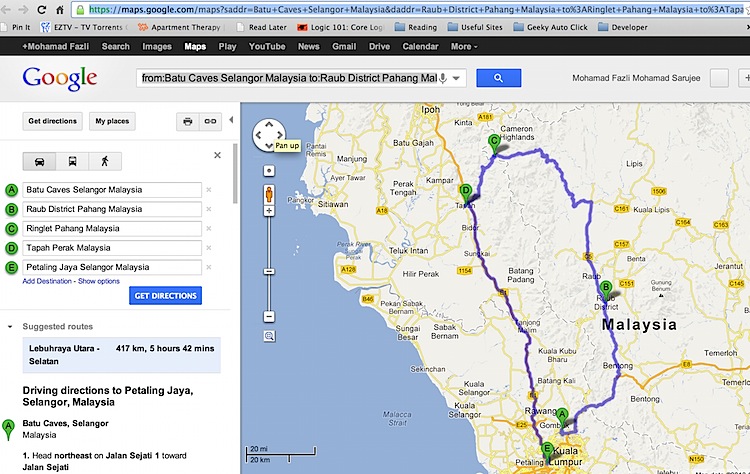Click the map pan up arrow

(x=269, y=124)
